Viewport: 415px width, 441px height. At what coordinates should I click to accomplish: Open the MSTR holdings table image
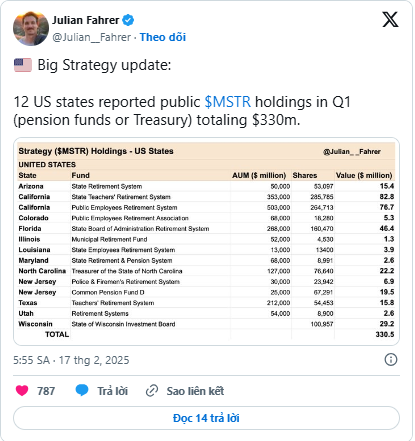tap(206, 241)
